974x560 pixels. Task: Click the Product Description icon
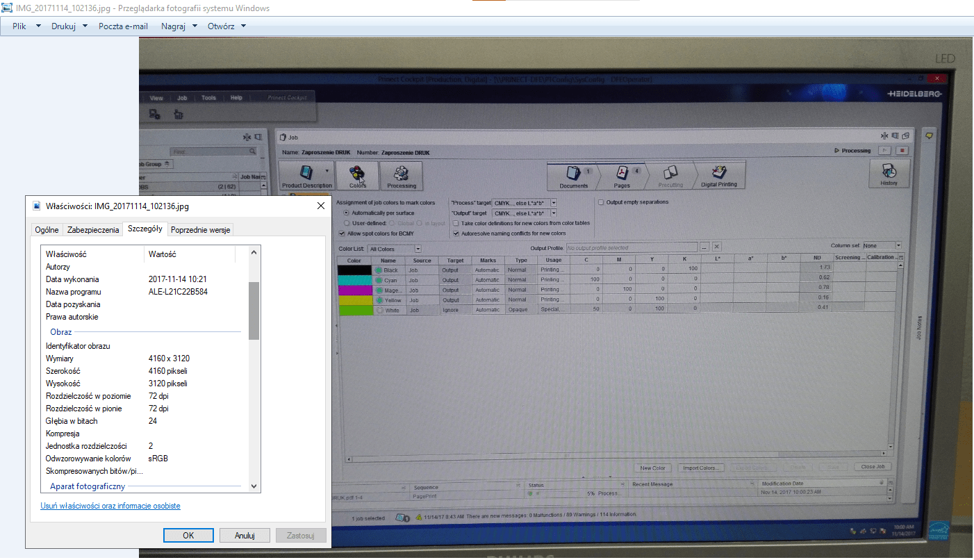tap(306, 173)
